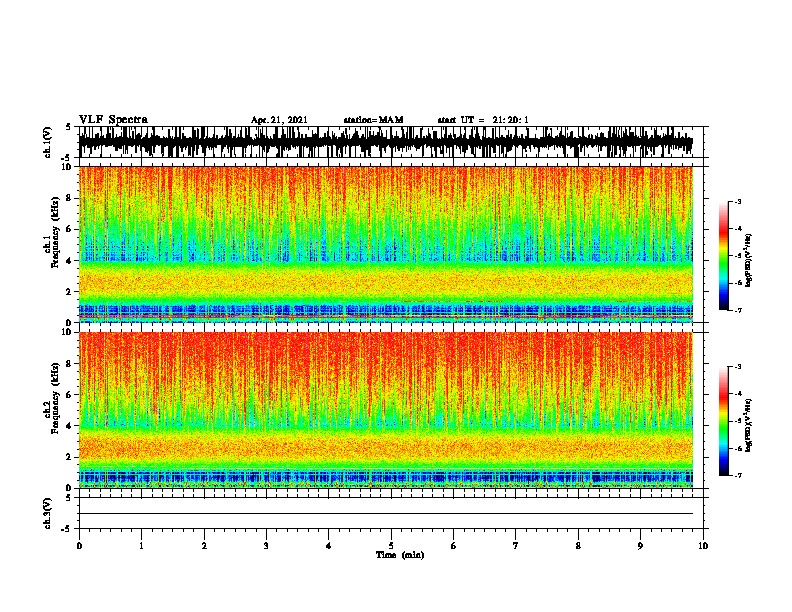
Task: Click the "-5" tick on ch.3(V) axis
Action: 67,529
